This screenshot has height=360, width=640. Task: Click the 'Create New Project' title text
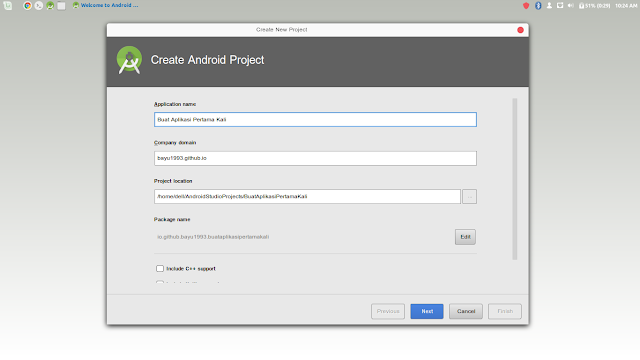[282, 30]
